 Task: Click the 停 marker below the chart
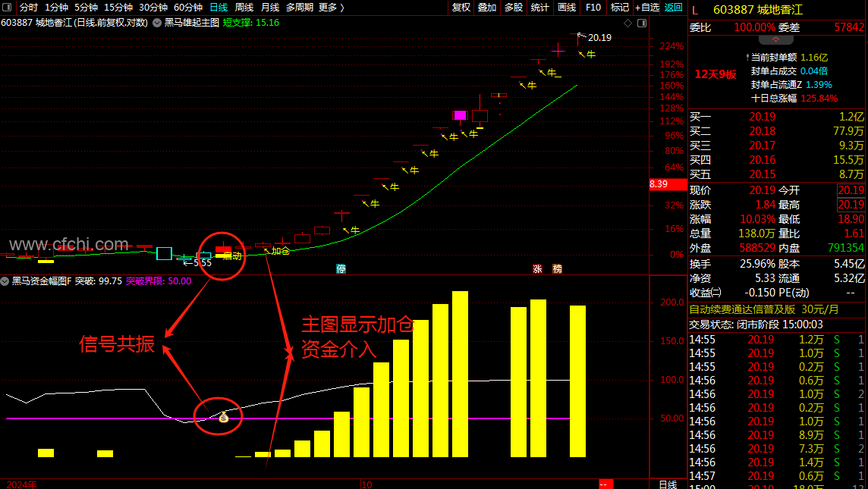tap(341, 269)
